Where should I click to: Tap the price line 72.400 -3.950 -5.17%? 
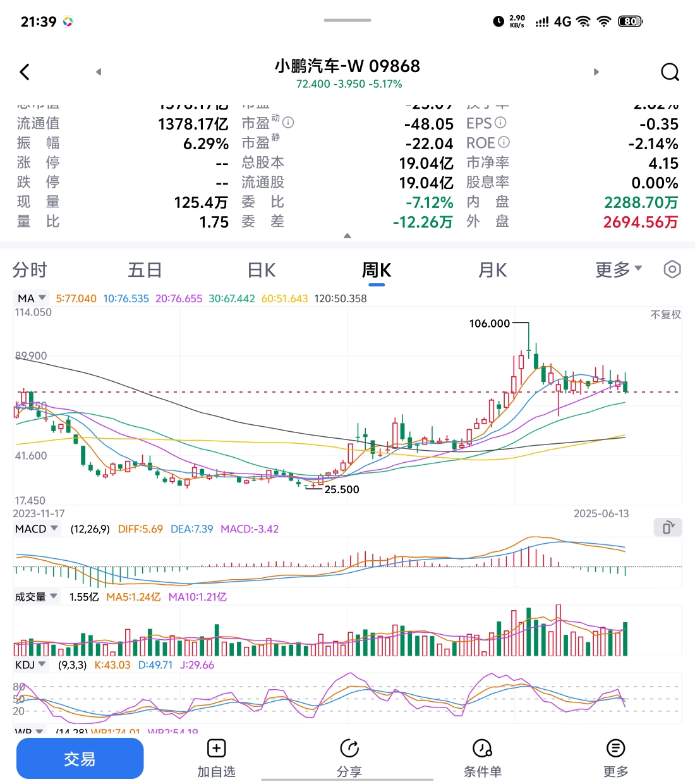click(x=349, y=84)
